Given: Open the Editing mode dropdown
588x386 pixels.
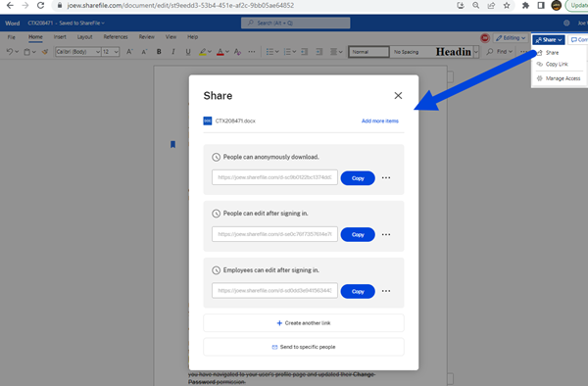Looking at the screenshot, I should pyautogui.click(x=511, y=38).
